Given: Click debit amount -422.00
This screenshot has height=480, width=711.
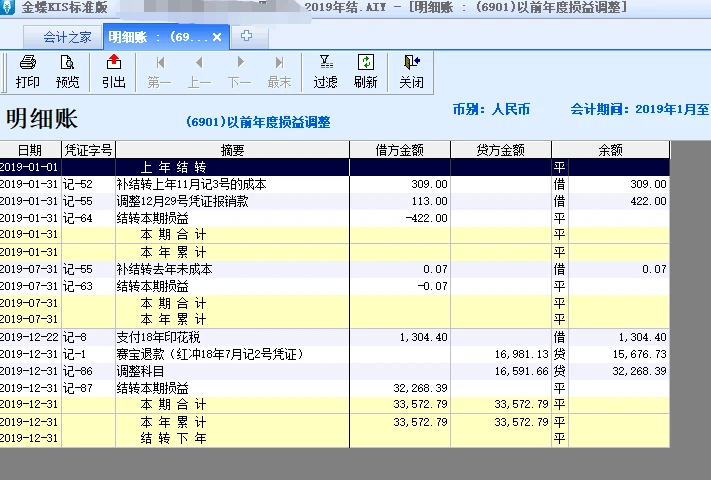Looking at the screenshot, I should [x=427, y=218].
